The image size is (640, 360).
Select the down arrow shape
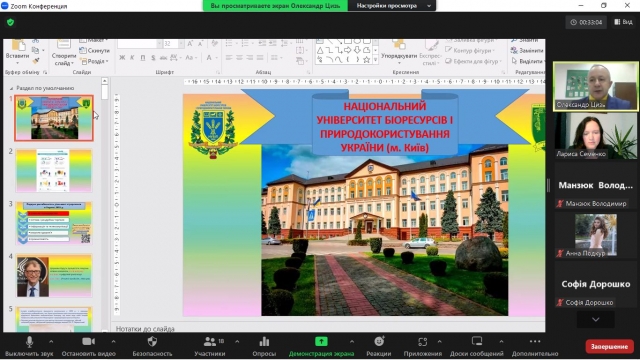tap(357, 50)
